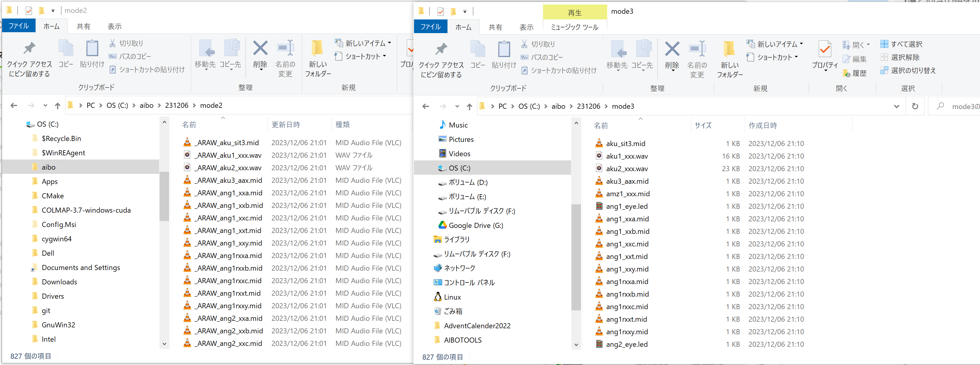Click the mode3 navigation pane scrollbar thumb
The height and width of the screenshot is (365, 980).
[x=576, y=257]
